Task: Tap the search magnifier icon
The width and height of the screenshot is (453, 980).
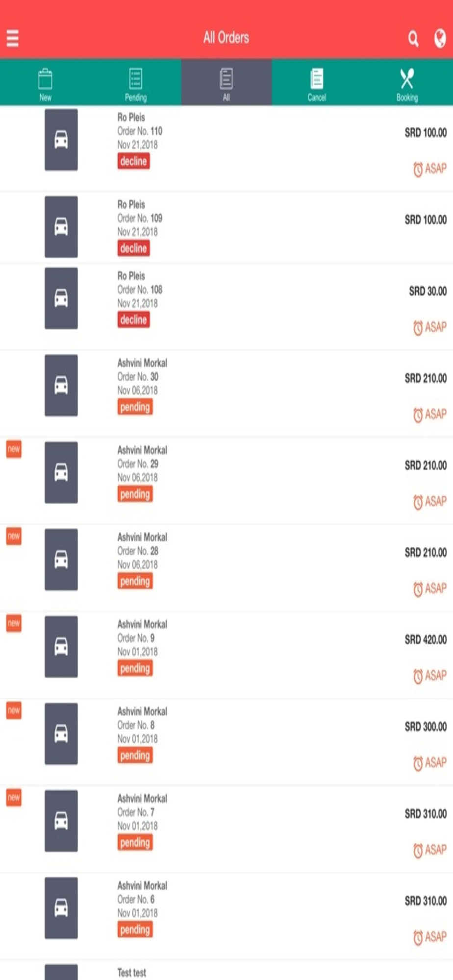Action: (x=413, y=38)
